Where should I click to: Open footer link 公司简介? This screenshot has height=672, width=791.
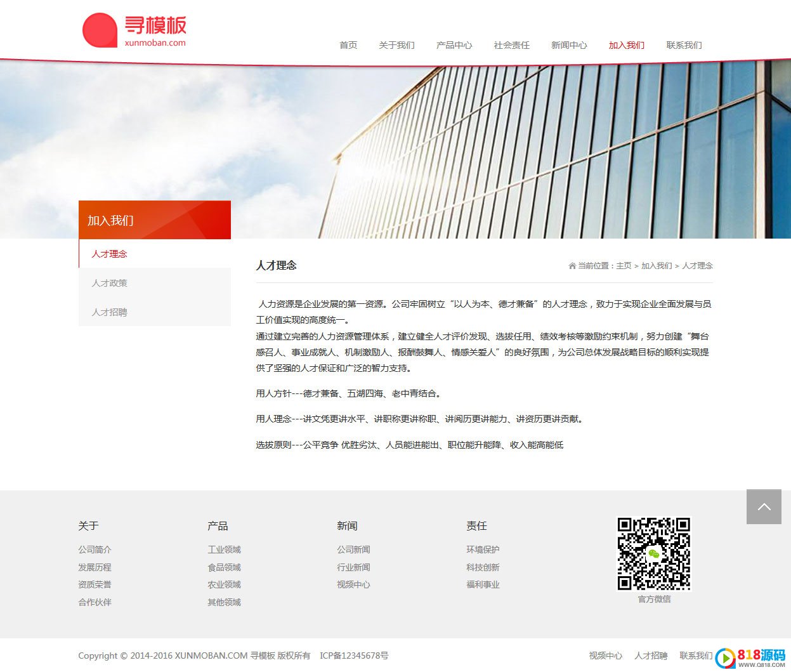(x=95, y=550)
